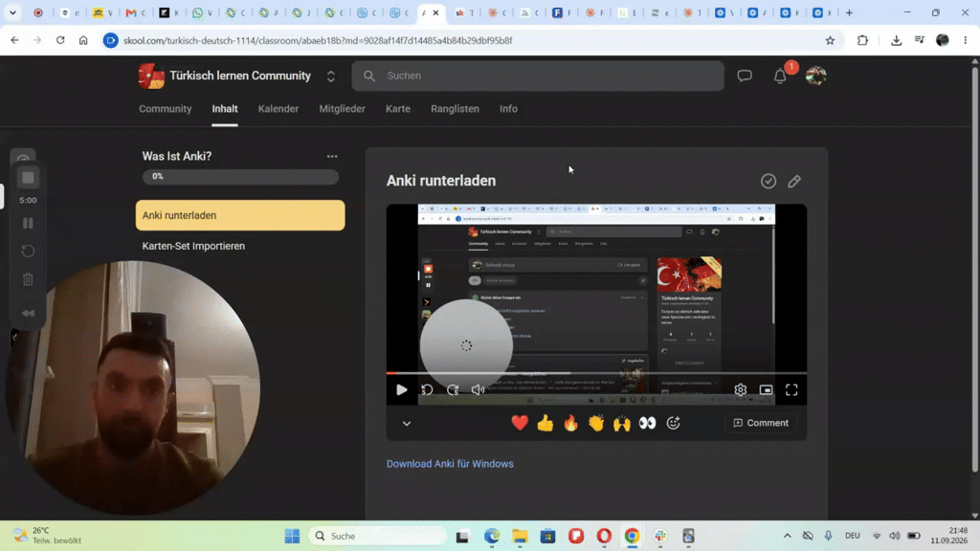The width and height of the screenshot is (980, 551).
Task: Open the Kalender tab
Action: pyautogui.click(x=278, y=109)
